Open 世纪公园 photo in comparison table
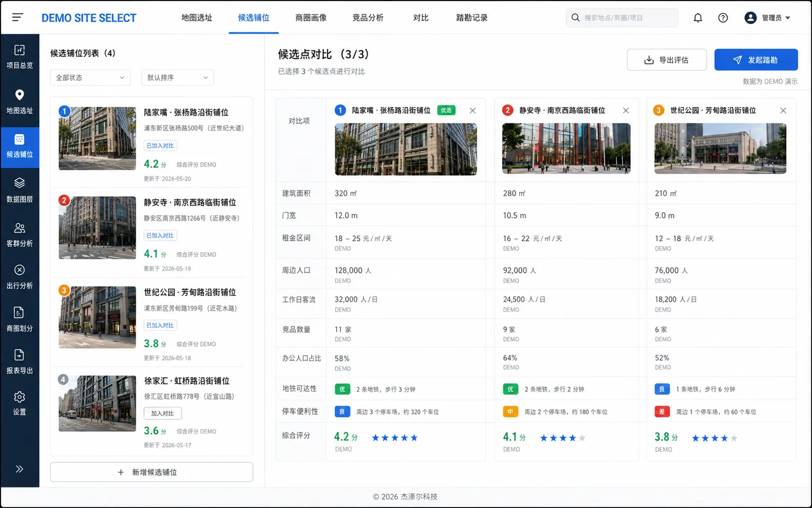 (720, 149)
